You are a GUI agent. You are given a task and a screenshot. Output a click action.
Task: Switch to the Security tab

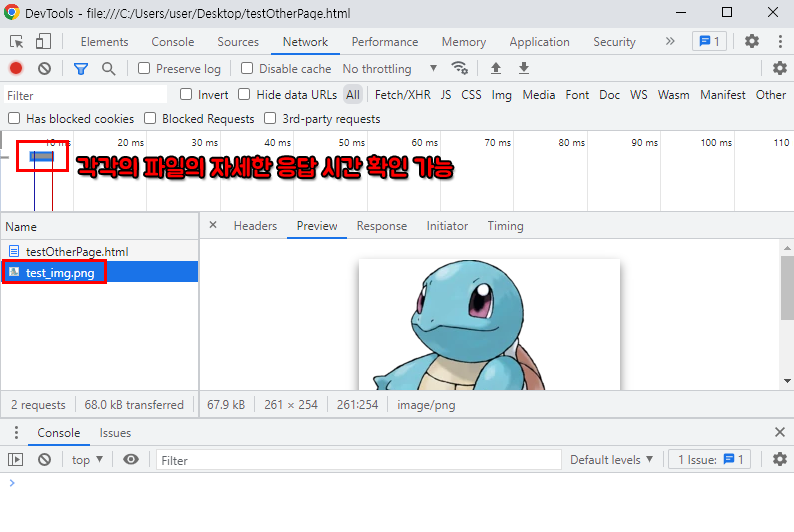pyautogui.click(x=614, y=42)
